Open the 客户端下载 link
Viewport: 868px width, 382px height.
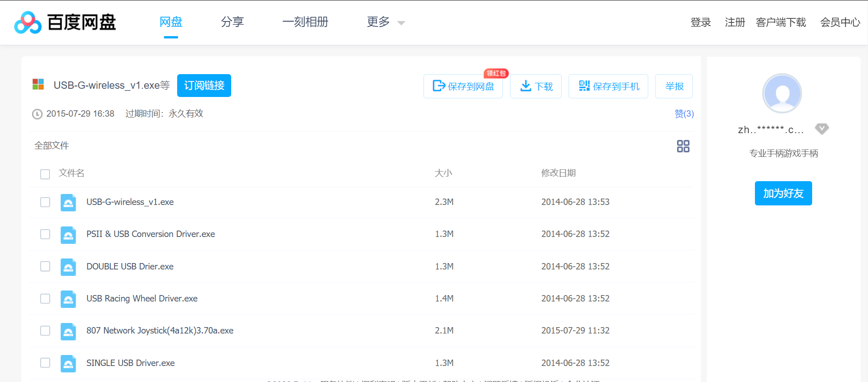click(781, 22)
